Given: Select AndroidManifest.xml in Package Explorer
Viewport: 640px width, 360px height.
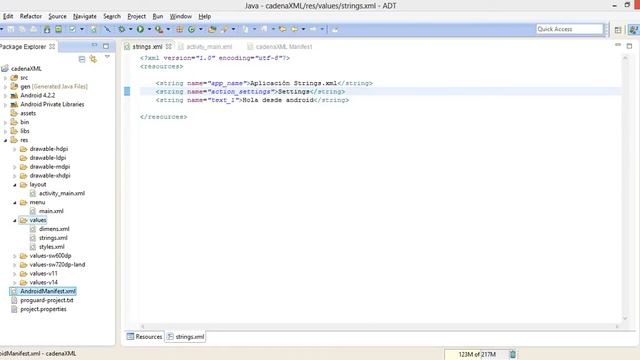Looking at the screenshot, I should pyautogui.click(x=48, y=291).
